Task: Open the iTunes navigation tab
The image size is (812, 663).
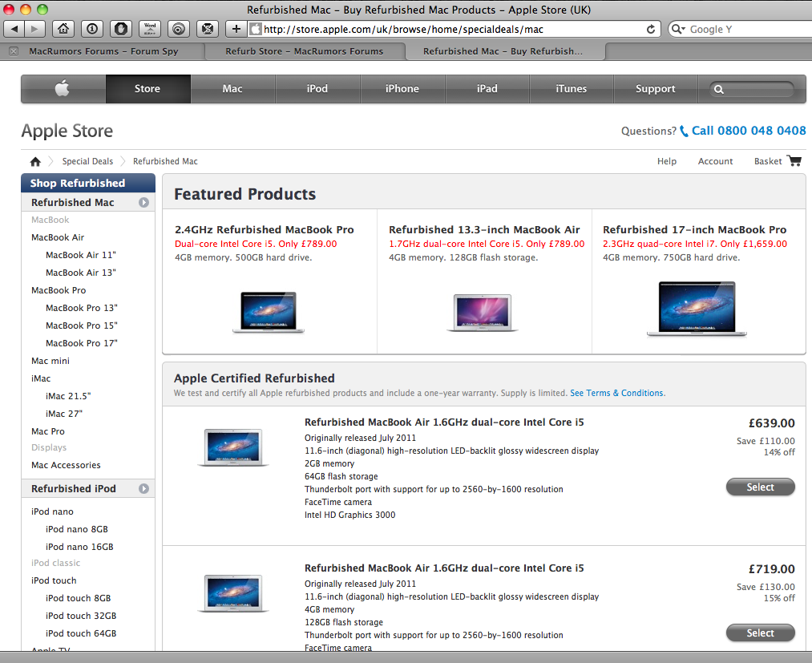Action: (x=572, y=88)
